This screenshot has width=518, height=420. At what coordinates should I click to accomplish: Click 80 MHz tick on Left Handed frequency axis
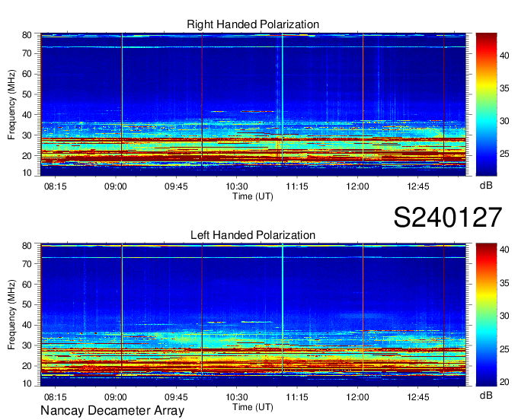click(x=27, y=246)
